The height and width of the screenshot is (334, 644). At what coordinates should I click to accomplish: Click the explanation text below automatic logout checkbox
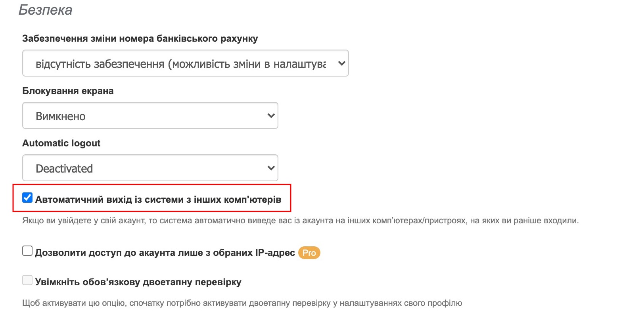(300, 221)
